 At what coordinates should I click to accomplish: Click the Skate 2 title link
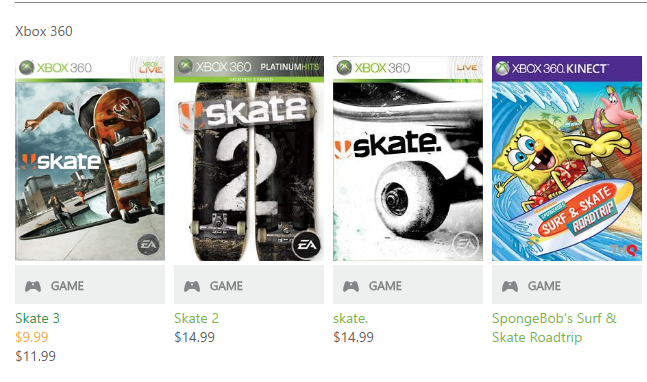pos(196,318)
